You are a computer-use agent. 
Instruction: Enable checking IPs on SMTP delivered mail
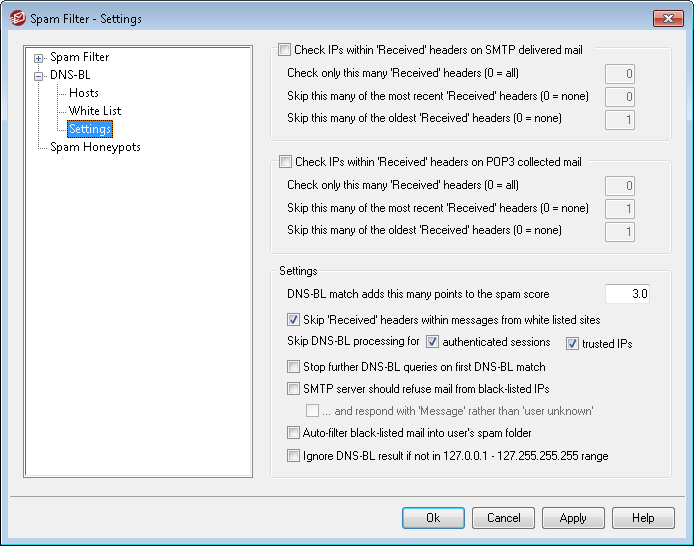[285, 49]
